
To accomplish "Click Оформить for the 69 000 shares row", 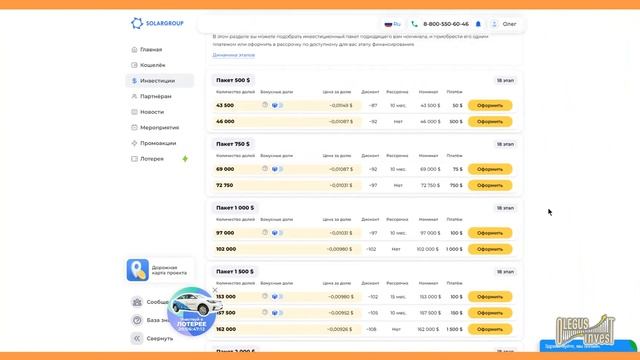I will tap(490, 169).
